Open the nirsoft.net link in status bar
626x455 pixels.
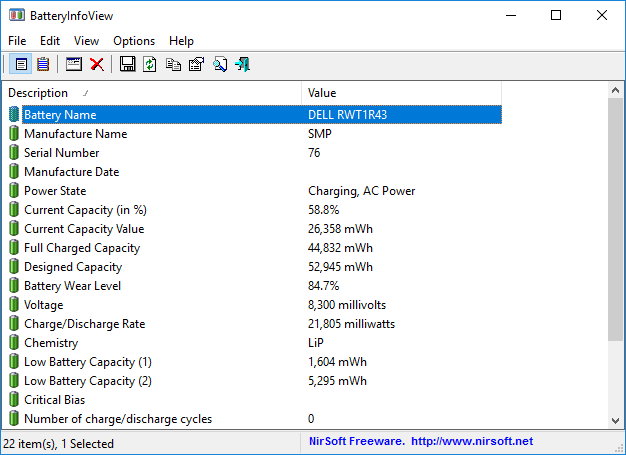tap(472, 441)
